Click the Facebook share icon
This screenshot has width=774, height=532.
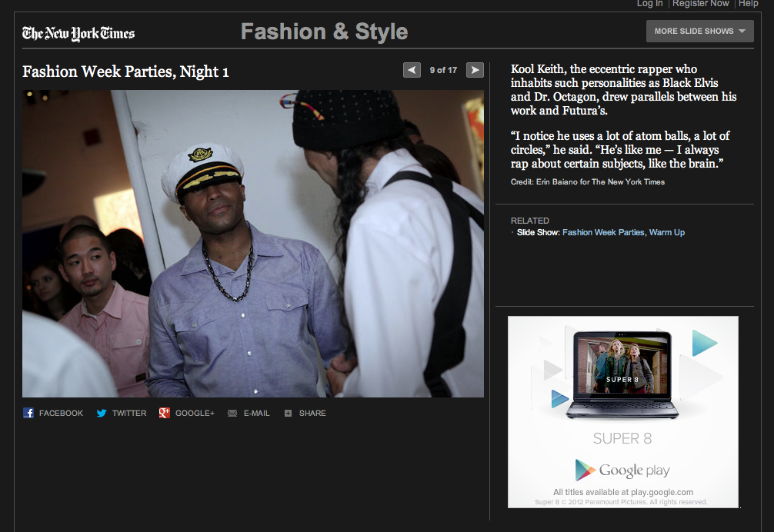(x=28, y=413)
